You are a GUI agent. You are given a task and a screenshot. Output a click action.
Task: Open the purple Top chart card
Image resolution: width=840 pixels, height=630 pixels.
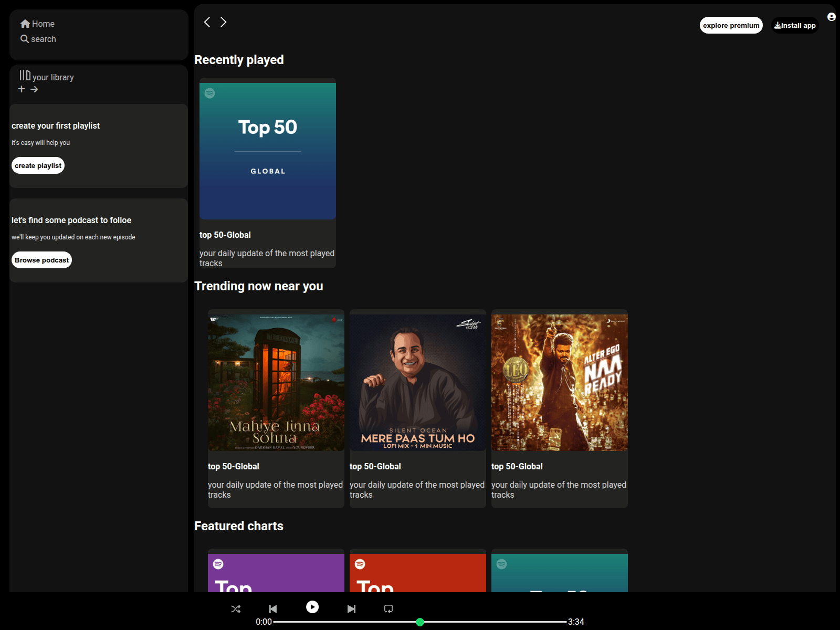click(276, 573)
